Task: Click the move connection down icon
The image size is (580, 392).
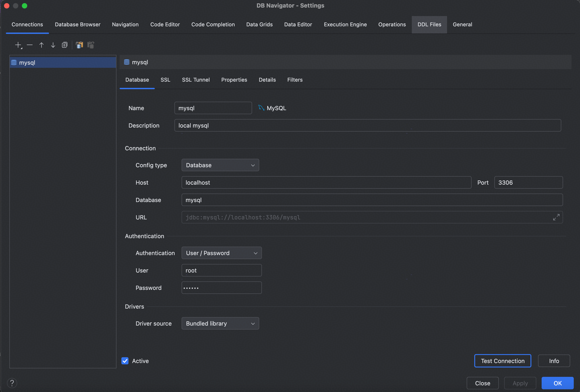Action: (52, 45)
